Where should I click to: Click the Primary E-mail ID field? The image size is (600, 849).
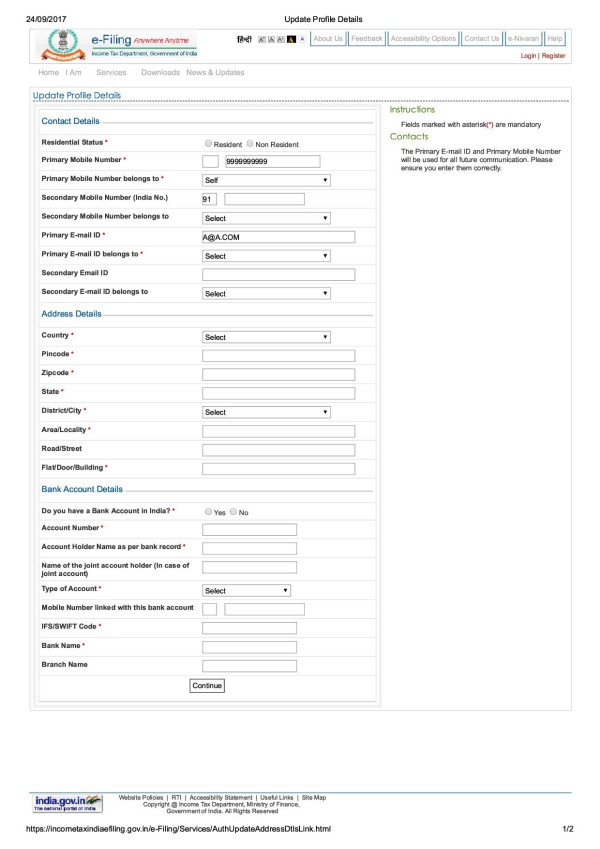pos(279,237)
